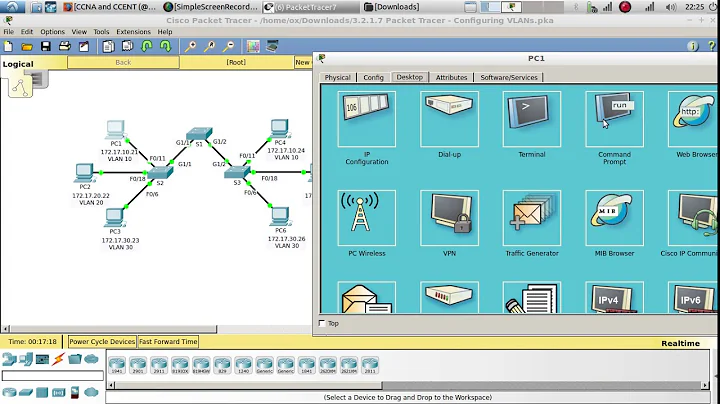Open the Help menu
Image resolution: width=720 pixels, height=404 pixels.
165,32
